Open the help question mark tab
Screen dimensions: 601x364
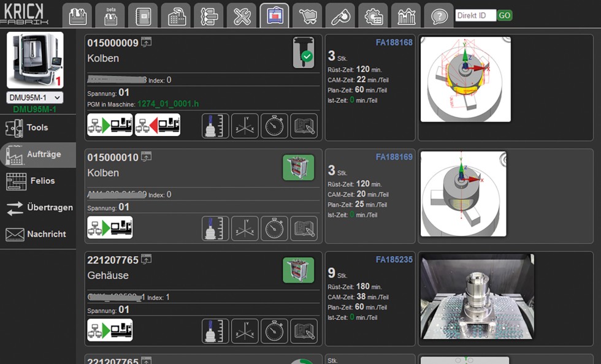439,16
